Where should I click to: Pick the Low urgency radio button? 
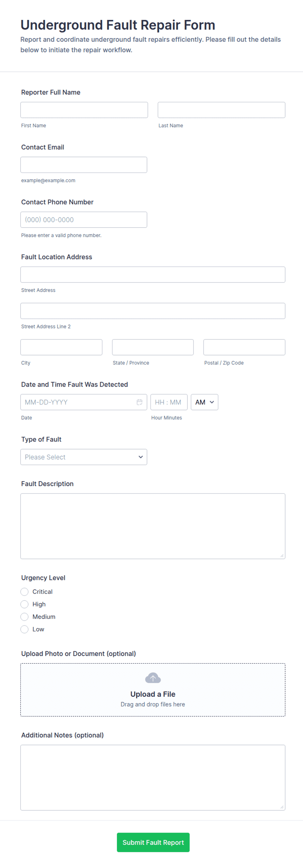click(24, 629)
